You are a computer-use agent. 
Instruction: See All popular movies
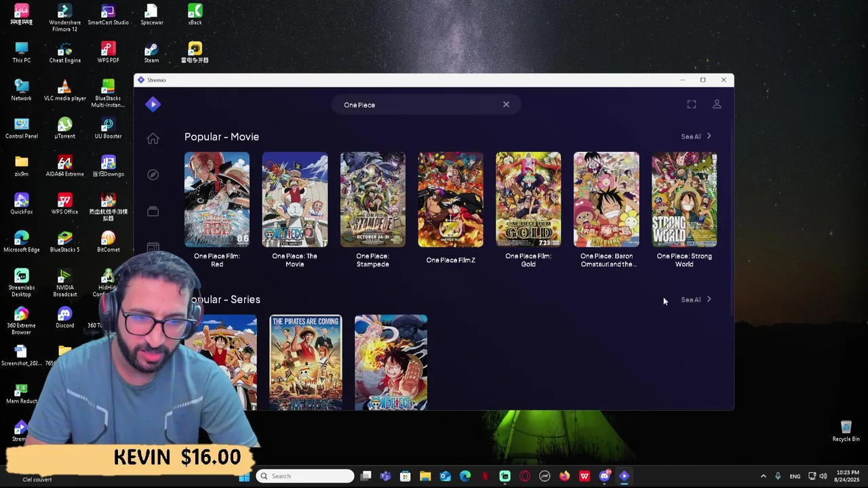(x=696, y=136)
